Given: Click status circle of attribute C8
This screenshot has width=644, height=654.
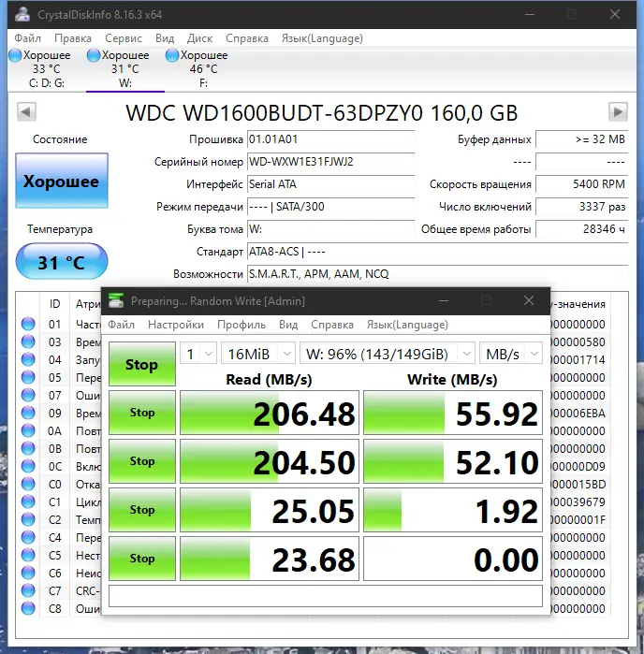Looking at the screenshot, I should [28, 608].
